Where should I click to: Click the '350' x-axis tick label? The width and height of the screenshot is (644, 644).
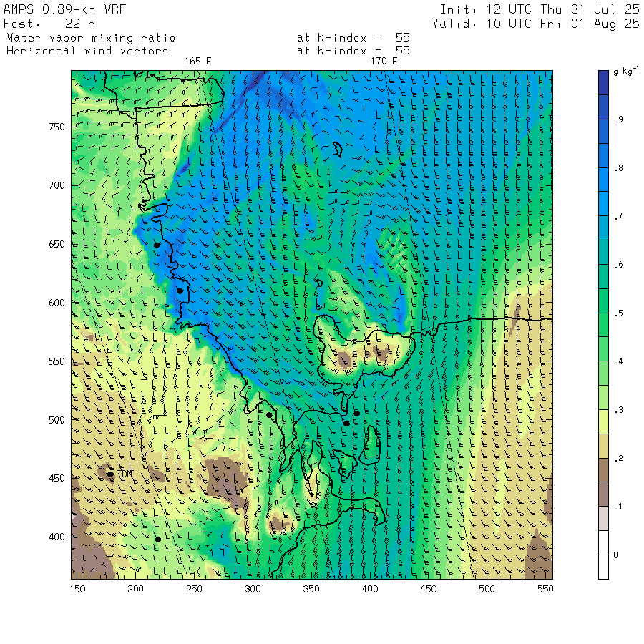point(311,589)
